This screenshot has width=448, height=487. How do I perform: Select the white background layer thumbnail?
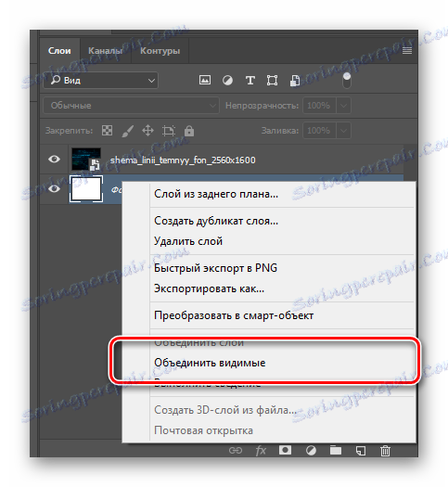pyautogui.click(x=86, y=189)
